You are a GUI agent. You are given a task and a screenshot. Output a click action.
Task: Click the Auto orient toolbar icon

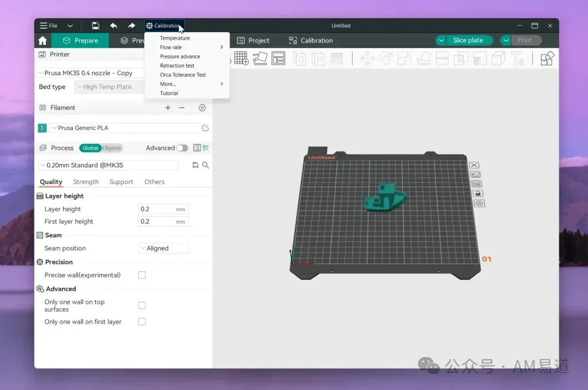click(x=260, y=58)
